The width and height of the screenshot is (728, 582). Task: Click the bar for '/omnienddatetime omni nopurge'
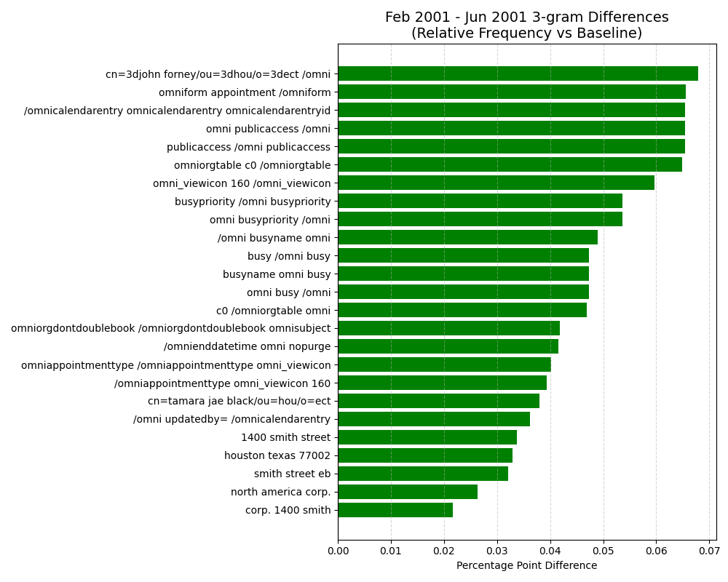coord(448,346)
